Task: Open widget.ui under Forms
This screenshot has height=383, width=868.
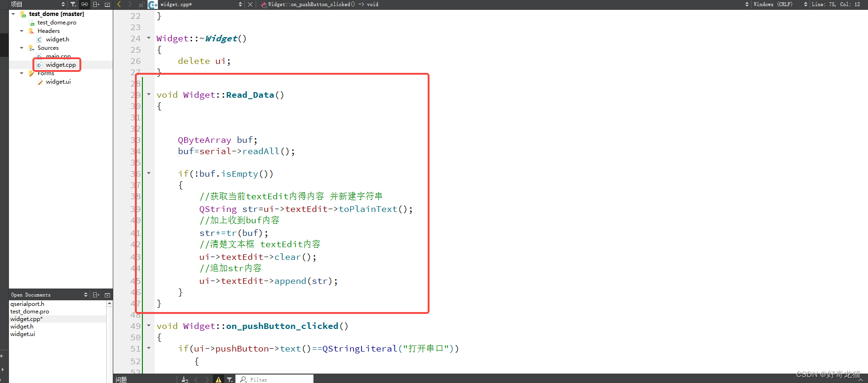Action: 58,82
